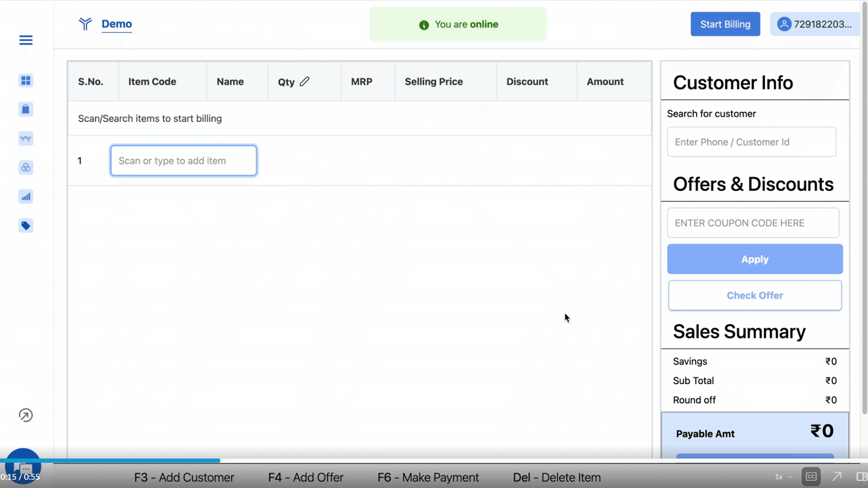Click the shopping bag sidebar icon
Image resolution: width=868 pixels, height=488 pixels.
[x=26, y=109]
